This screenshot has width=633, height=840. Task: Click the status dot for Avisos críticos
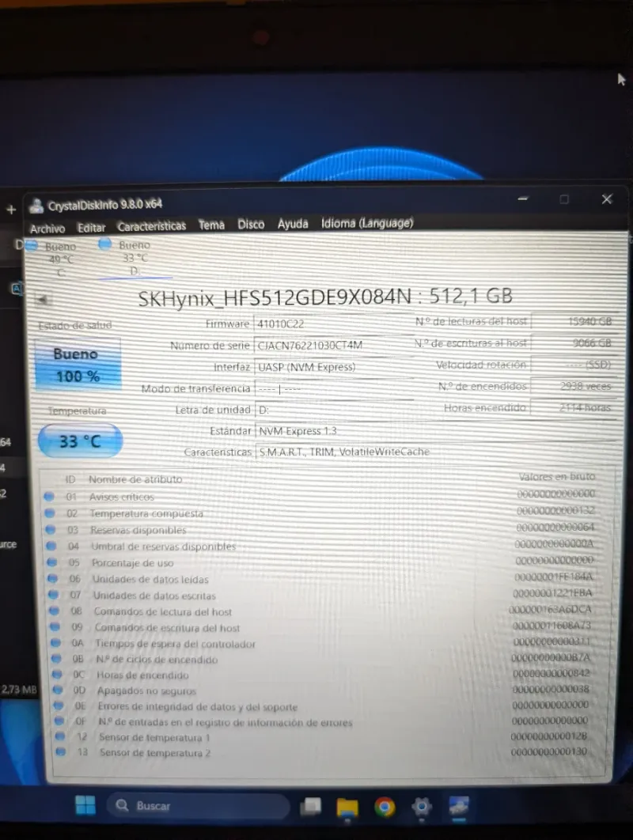coord(49,497)
